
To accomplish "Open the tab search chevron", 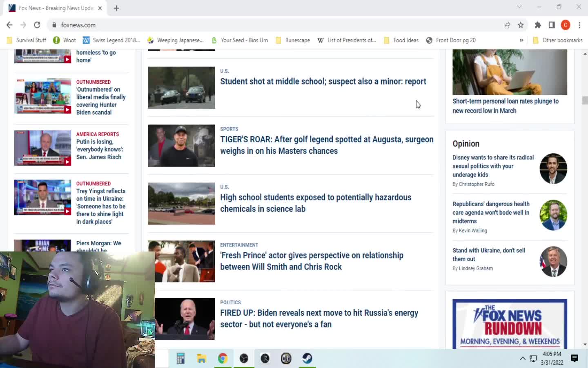I will point(519,7).
